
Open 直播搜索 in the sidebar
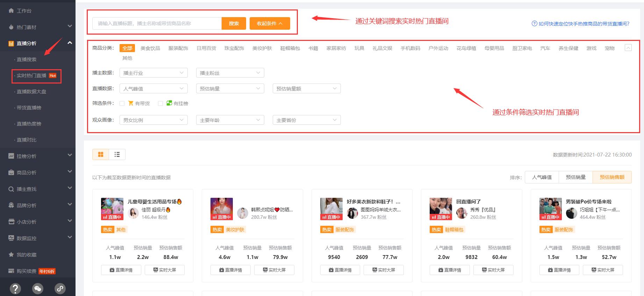coord(27,59)
